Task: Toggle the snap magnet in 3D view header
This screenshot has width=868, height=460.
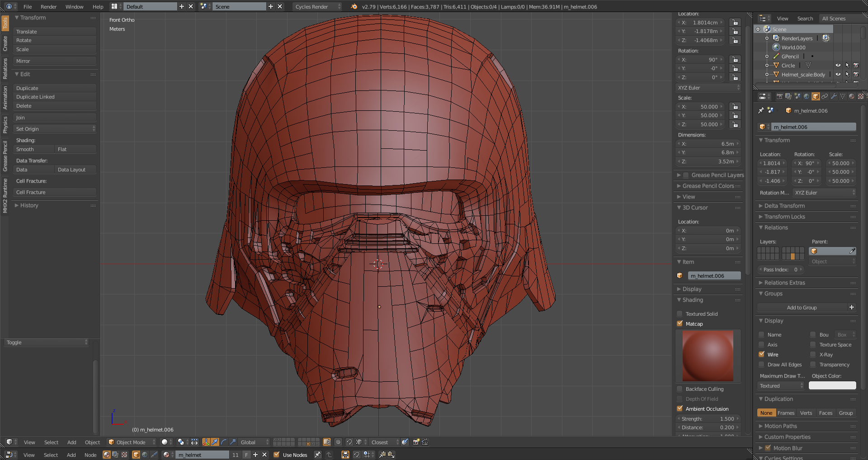Action: click(349, 442)
